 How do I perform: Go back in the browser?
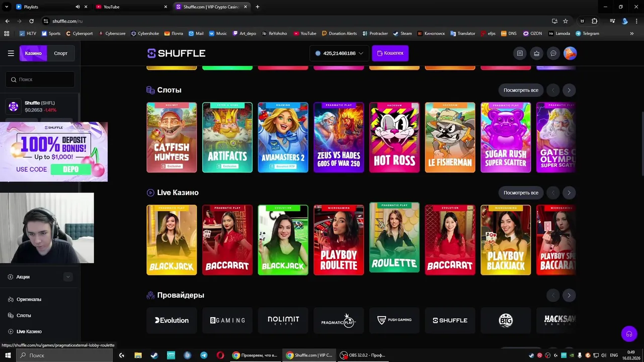click(7, 21)
